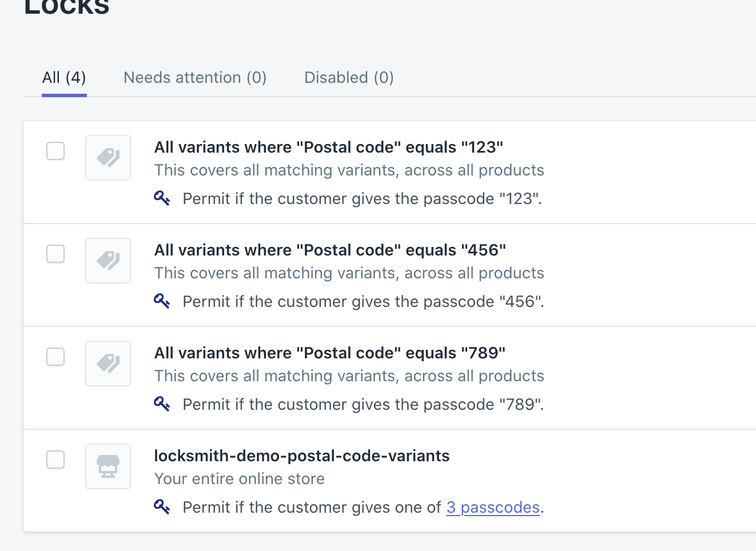The height and width of the screenshot is (551, 756).
Task: Click the key icon beside passcode "123" condition
Action: (162, 198)
